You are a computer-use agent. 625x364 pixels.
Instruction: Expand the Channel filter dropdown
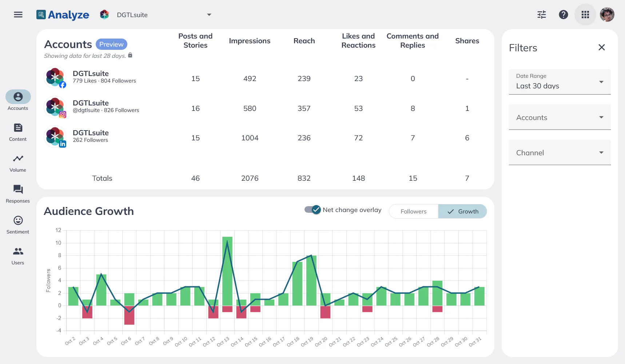click(560, 152)
